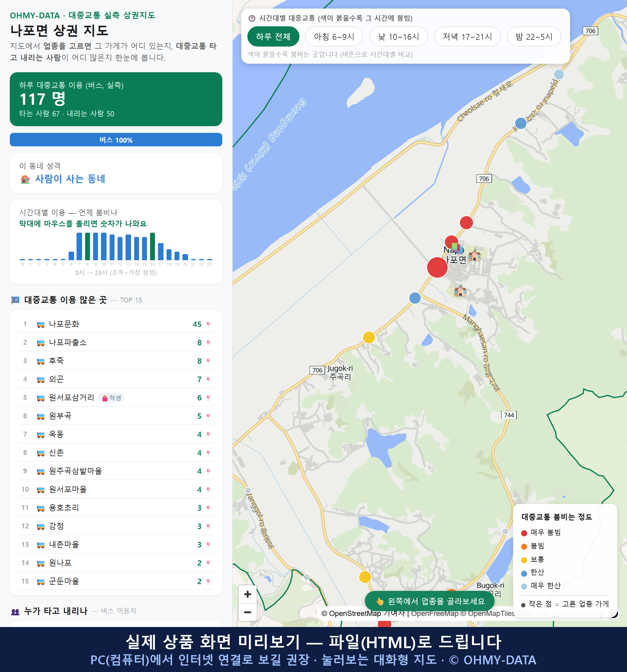
Task: Zoom out on the map
Action: (x=247, y=612)
